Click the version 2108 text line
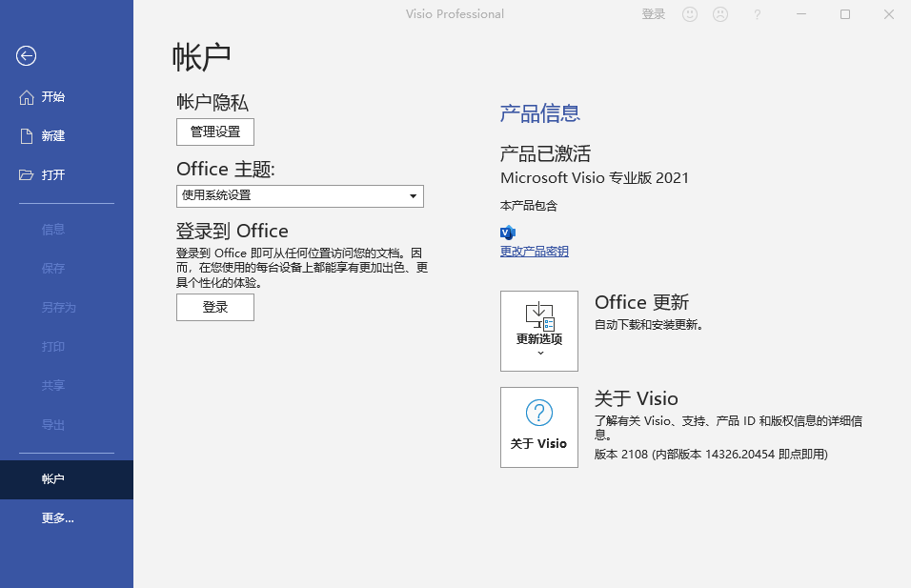The width and height of the screenshot is (911, 588). click(x=711, y=455)
